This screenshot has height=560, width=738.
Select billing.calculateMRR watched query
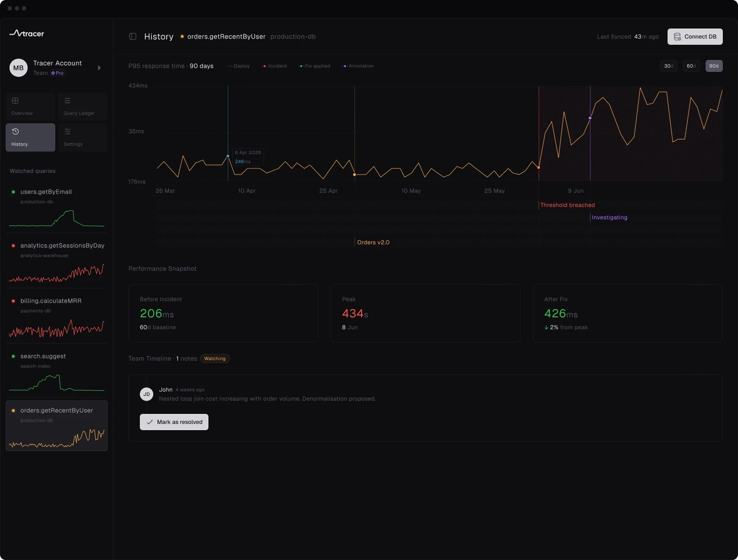pos(57,317)
